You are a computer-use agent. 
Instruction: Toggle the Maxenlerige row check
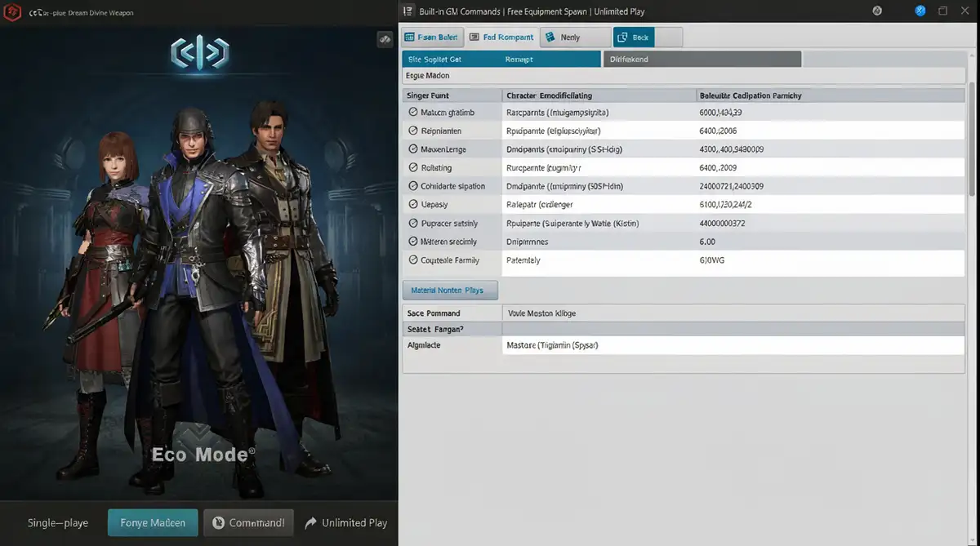(412, 149)
